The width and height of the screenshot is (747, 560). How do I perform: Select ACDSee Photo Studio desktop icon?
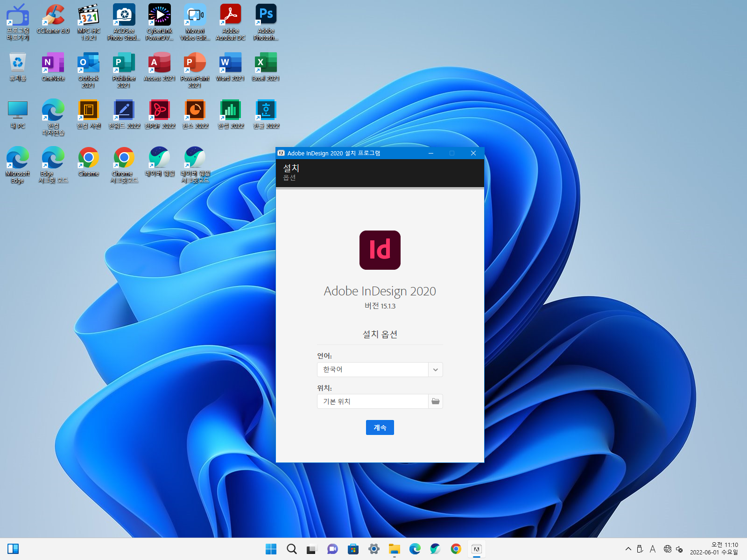(x=124, y=22)
